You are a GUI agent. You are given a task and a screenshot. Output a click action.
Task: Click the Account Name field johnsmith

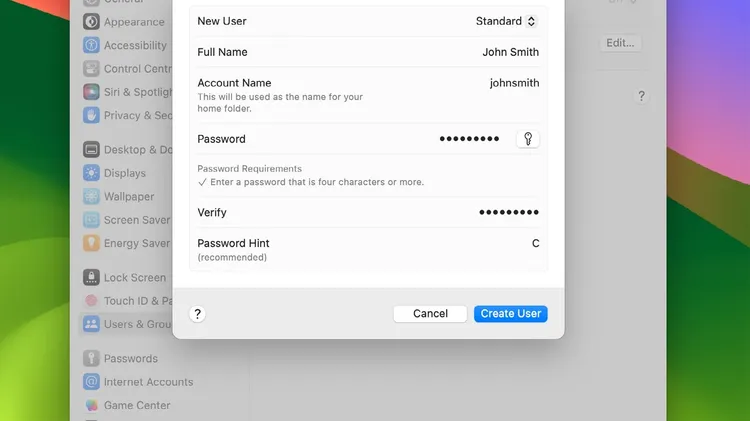[368, 95]
